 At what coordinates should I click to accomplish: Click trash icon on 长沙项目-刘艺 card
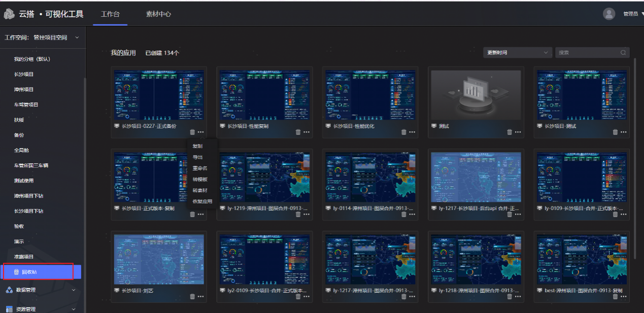tap(192, 297)
